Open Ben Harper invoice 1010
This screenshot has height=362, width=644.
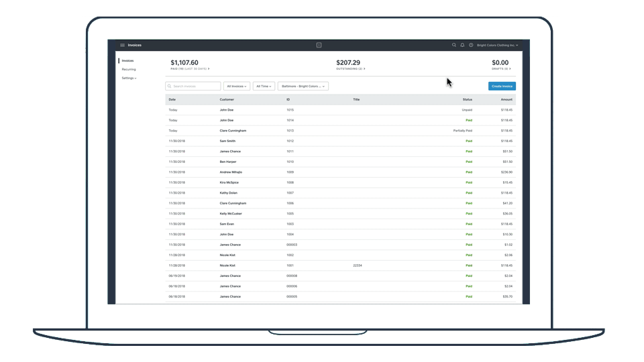(x=341, y=162)
